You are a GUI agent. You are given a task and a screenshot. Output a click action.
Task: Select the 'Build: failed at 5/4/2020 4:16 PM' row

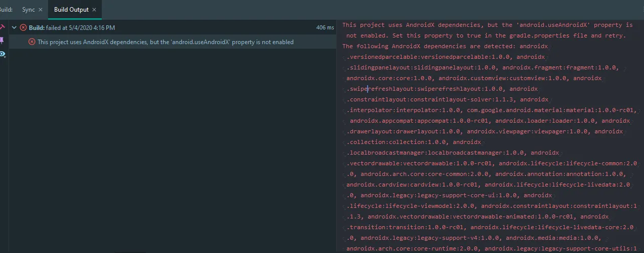(x=172, y=27)
